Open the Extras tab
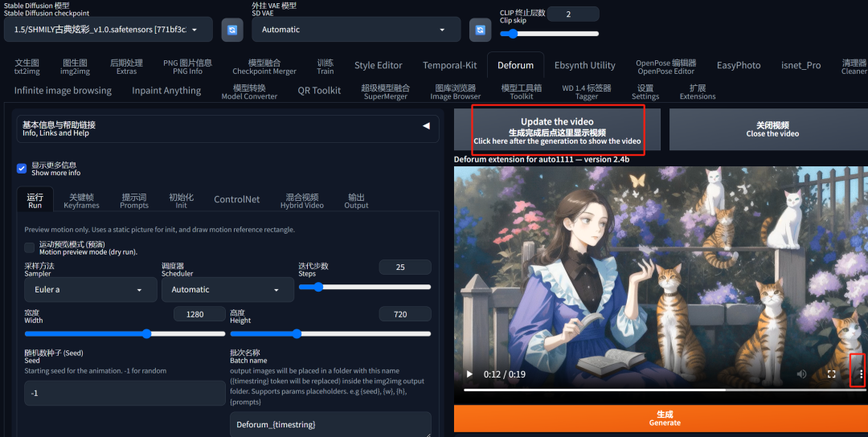 point(126,67)
